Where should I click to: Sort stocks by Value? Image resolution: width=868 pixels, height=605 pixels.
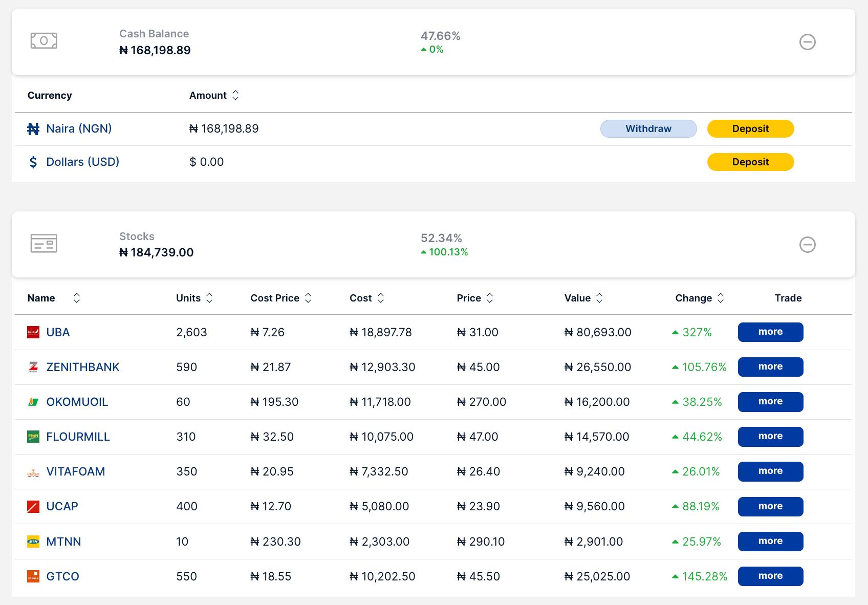click(599, 298)
